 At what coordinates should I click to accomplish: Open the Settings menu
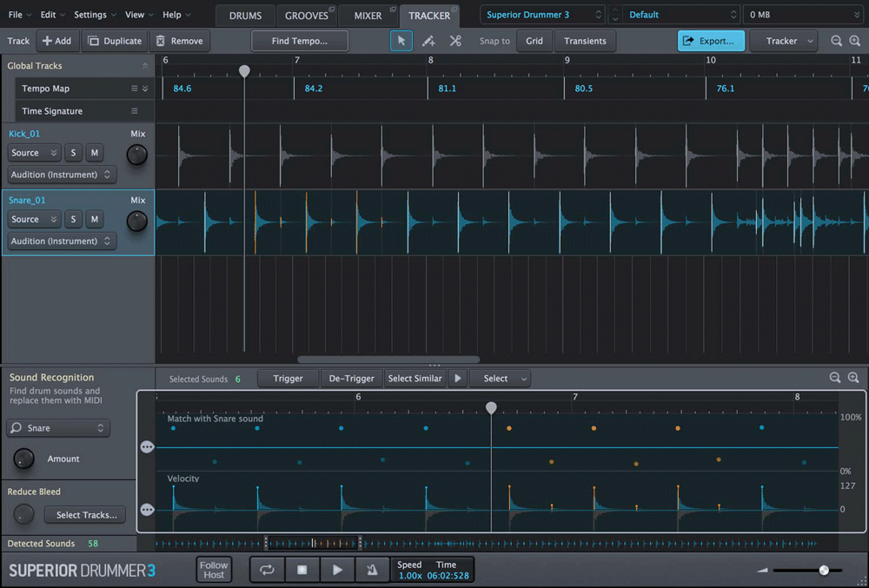tap(91, 14)
